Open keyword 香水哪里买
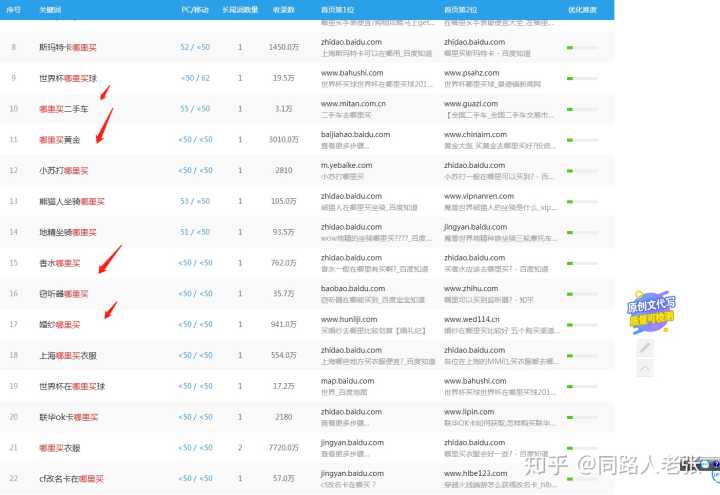 [59, 263]
